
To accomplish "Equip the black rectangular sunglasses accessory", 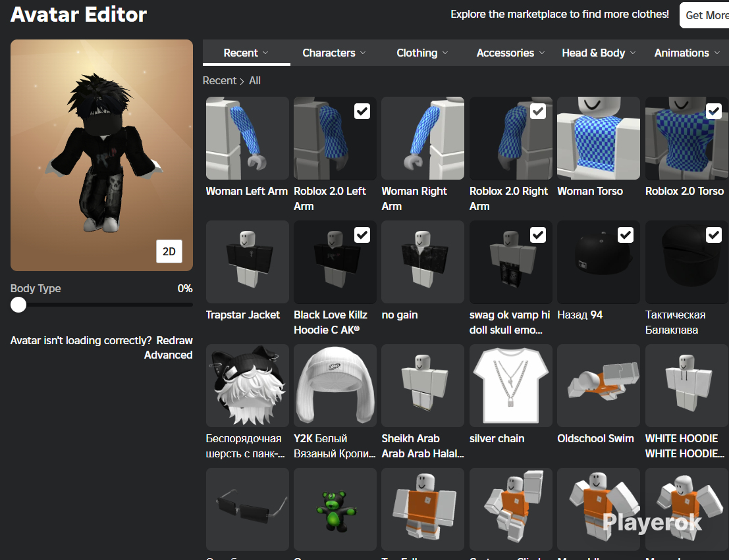I will coord(248,509).
